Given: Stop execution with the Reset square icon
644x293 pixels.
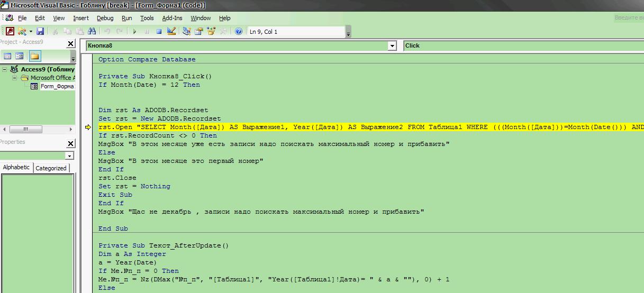Looking at the screenshot, I should [x=159, y=32].
